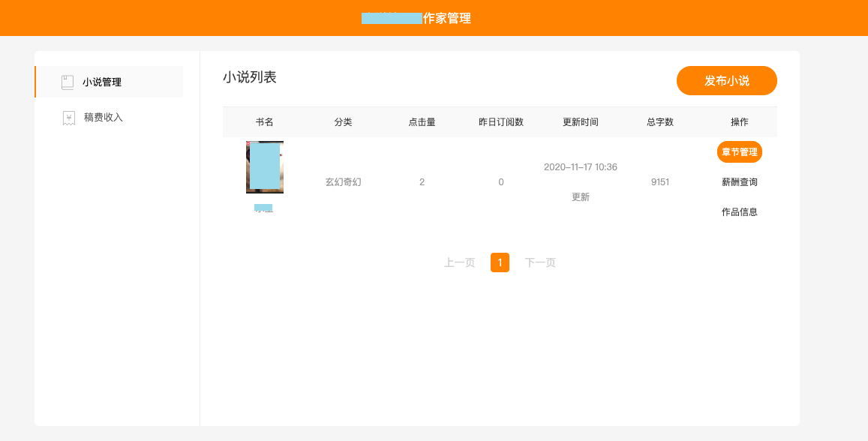Click the 薪酬查询 link in operations
This screenshot has width=868, height=441.
click(x=739, y=182)
